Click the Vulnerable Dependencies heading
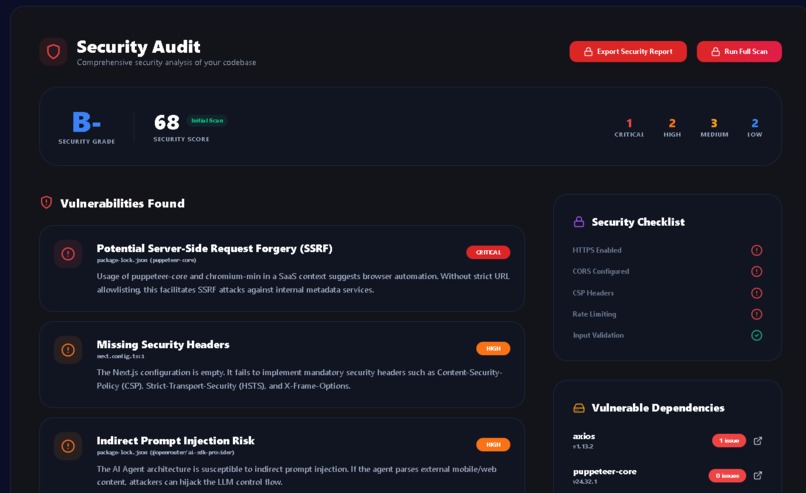Image resolution: width=806 pixels, height=493 pixels. point(658,408)
